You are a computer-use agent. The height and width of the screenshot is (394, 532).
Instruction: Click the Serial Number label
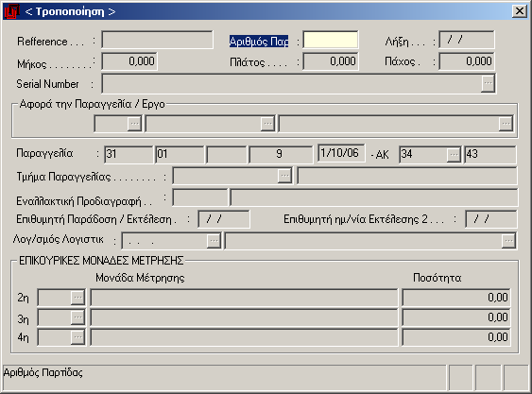[x=47, y=84]
